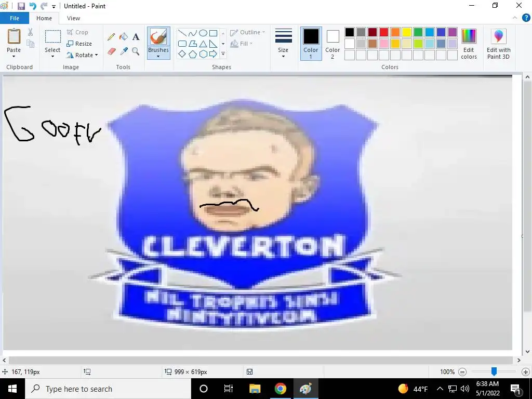Image resolution: width=532 pixels, height=399 pixels.
Task: Pick the red color swatch
Action: [384, 32]
